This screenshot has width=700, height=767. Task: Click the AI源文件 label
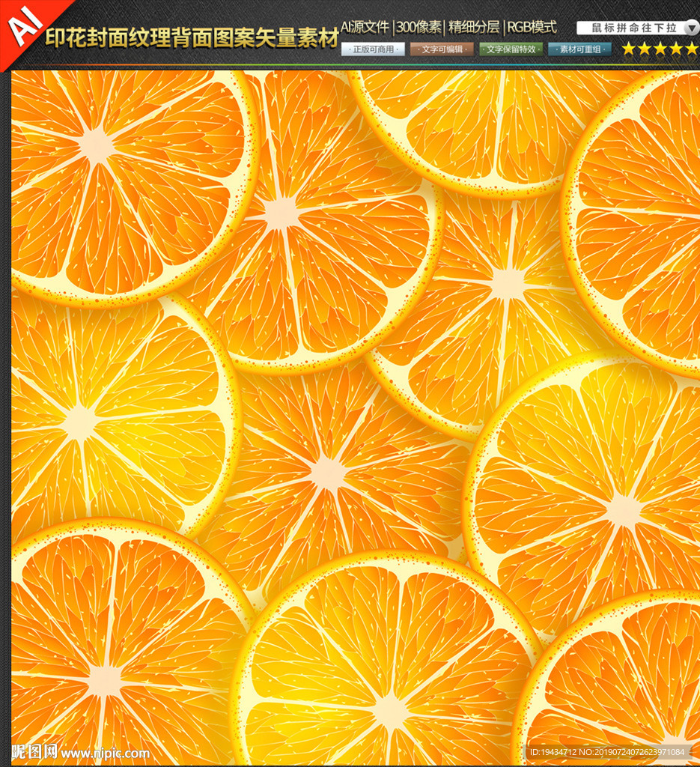coord(365,27)
